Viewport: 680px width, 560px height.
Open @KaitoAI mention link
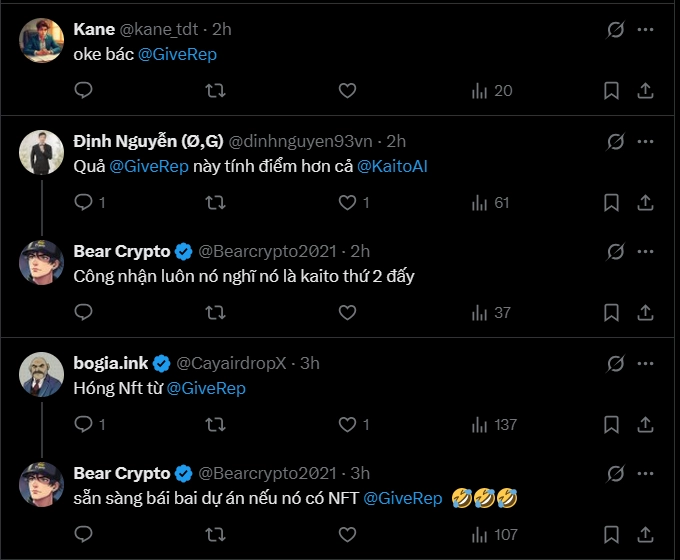tap(392, 165)
